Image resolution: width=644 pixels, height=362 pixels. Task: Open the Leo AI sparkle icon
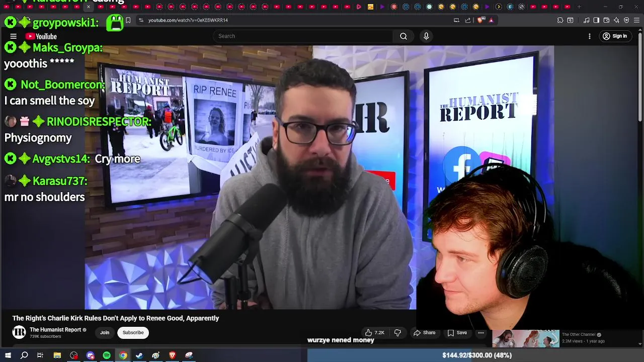616,20
